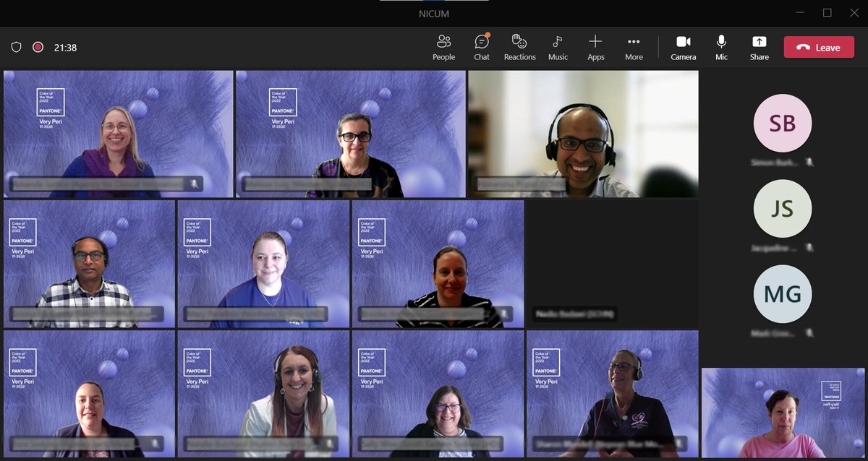
Task: Toggle the Camera off
Action: click(683, 48)
